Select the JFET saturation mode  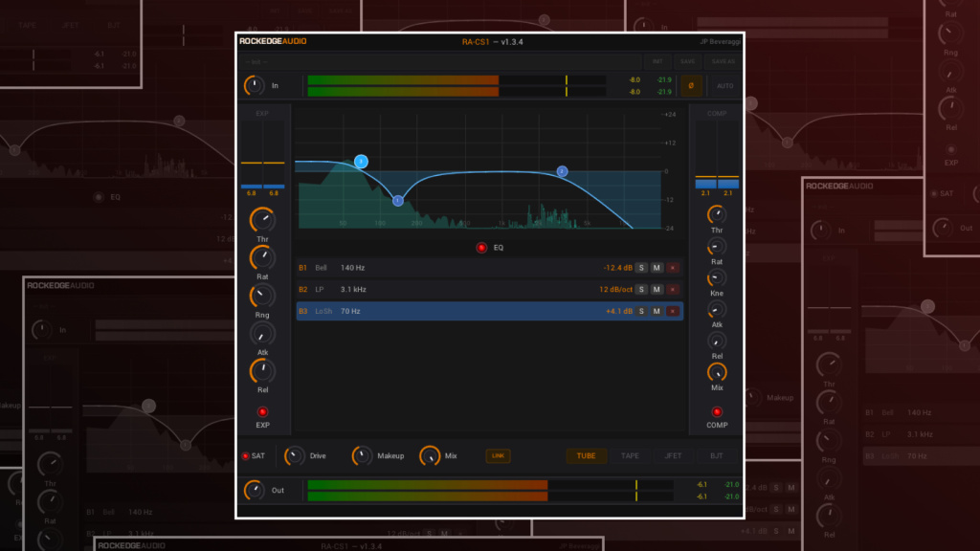(x=673, y=456)
